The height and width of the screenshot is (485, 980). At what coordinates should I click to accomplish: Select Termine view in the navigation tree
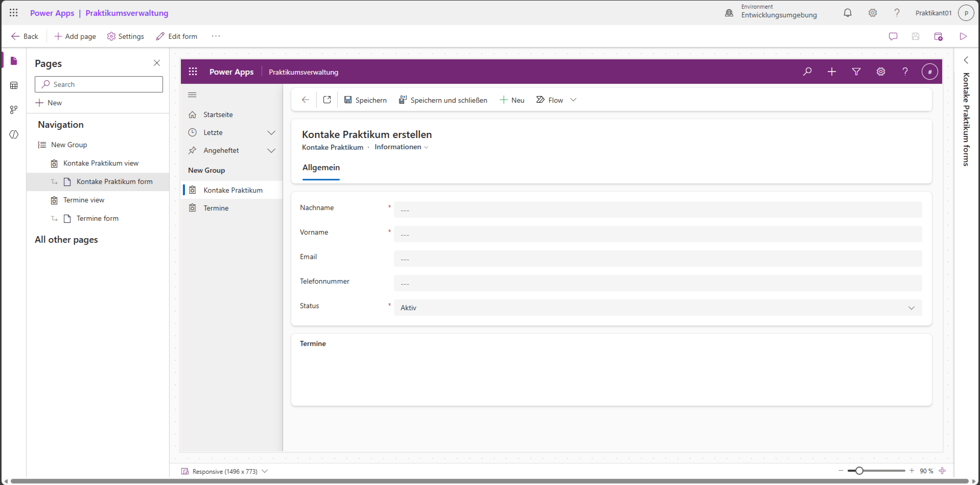click(84, 200)
